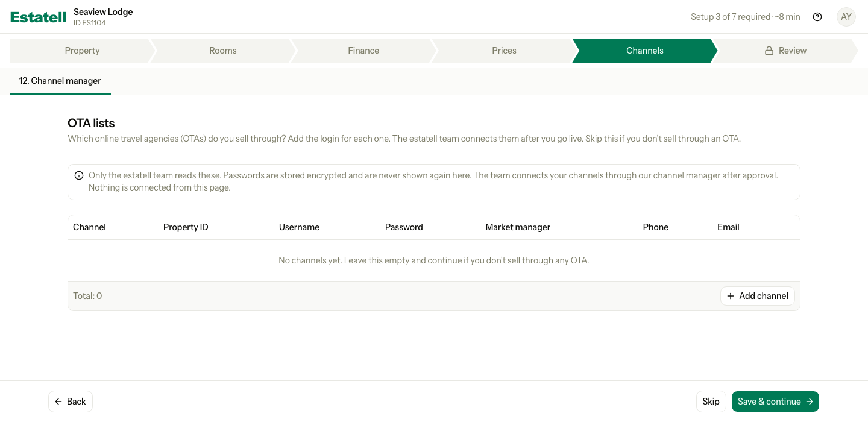This screenshot has width=868, height=422.
Task: Click the Estatell logo
Action: [x=39, y=17]
